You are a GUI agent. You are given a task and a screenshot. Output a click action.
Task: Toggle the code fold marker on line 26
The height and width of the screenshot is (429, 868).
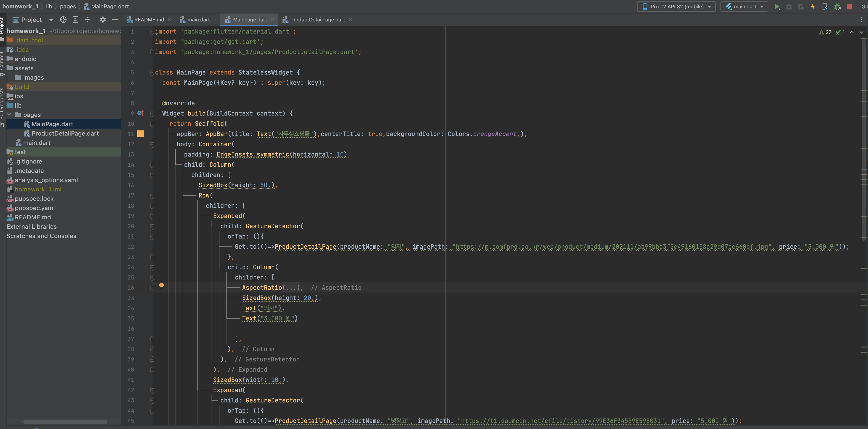point(152,288)
